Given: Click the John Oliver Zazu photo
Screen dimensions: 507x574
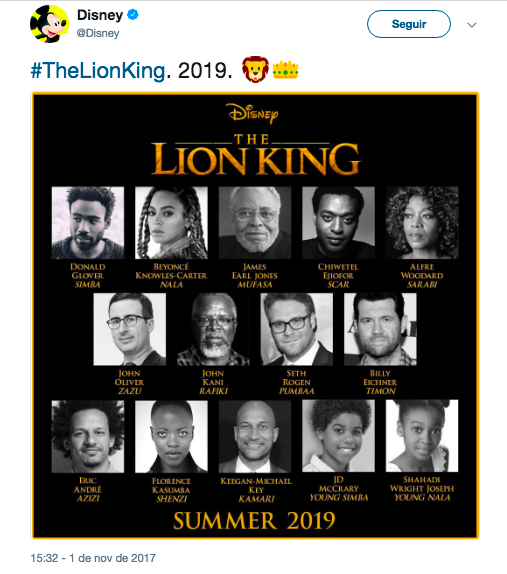Looking at the screenshot, I should [130, 329].
